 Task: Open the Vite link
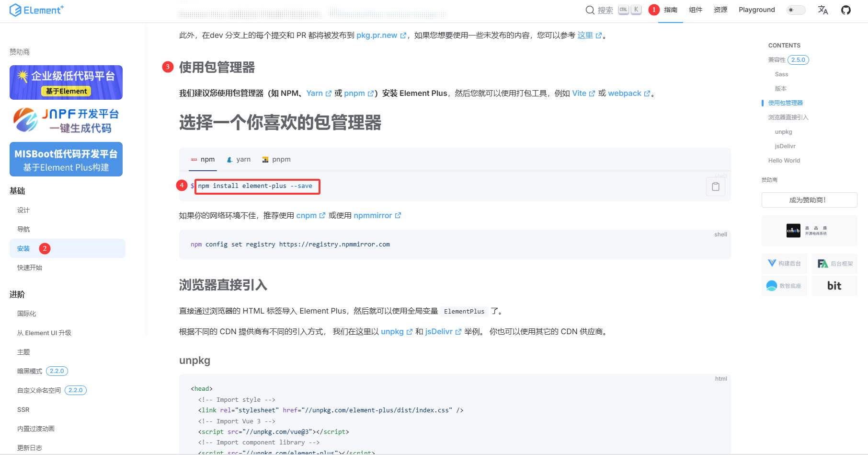tap(583, 93)
